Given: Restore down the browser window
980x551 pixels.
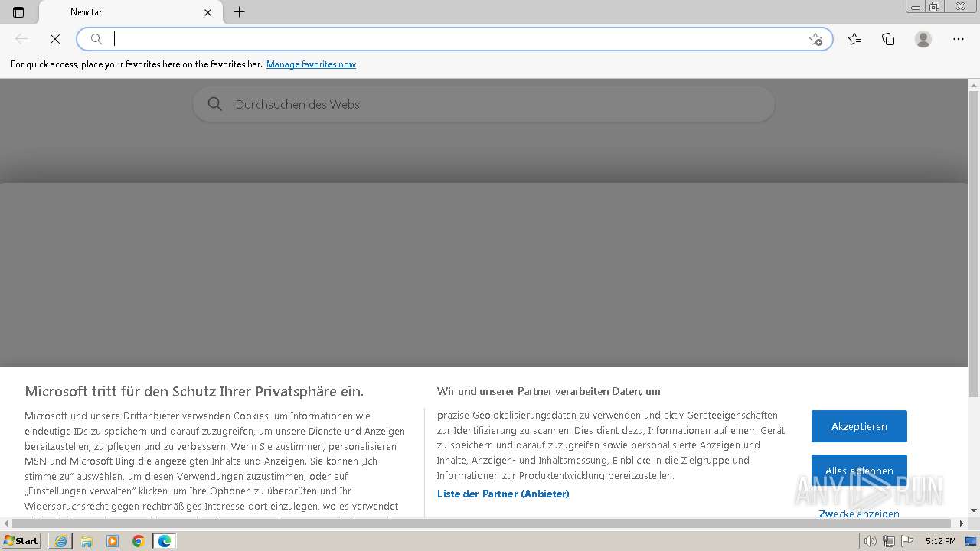Looking at the screenshot, I should (935, 7).
